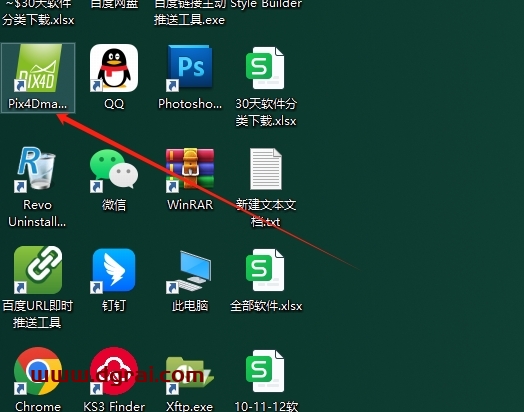This screenshot has height=412, width=524.
Task: Select the 此电脑 This PC icon
Action: click(190, 272)
